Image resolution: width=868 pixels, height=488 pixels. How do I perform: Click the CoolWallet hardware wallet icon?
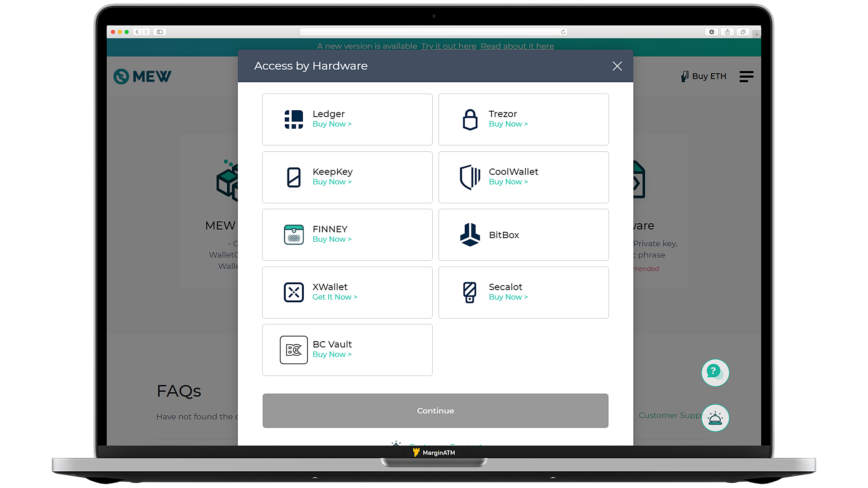[470, 177]
